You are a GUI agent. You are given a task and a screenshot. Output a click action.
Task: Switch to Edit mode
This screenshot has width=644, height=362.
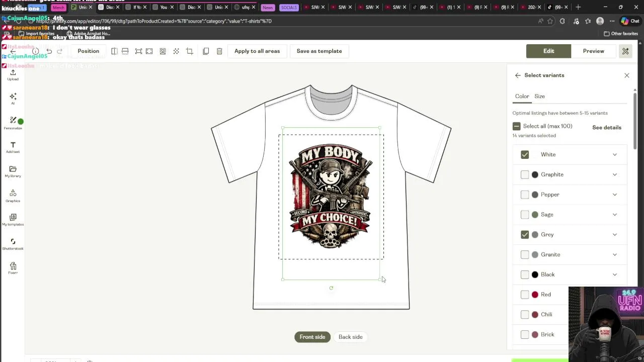pyautogui.click(x=548, y=51)
